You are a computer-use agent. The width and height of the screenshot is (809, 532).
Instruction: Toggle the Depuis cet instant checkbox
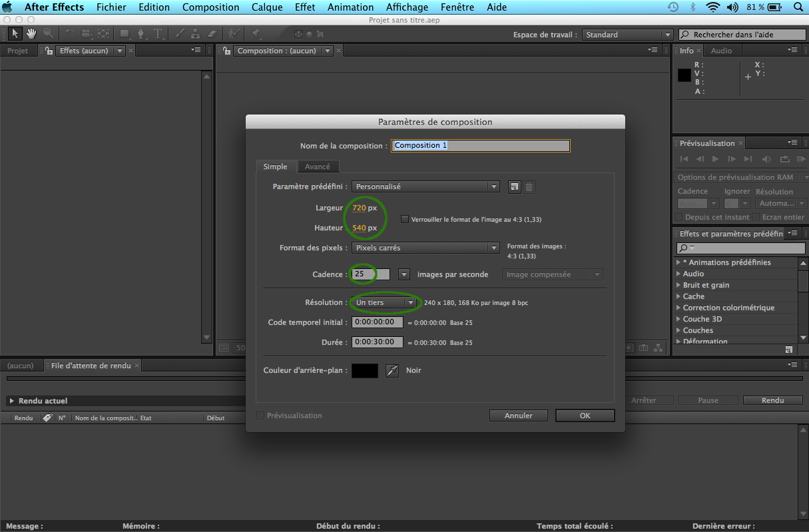click(678, 217)
